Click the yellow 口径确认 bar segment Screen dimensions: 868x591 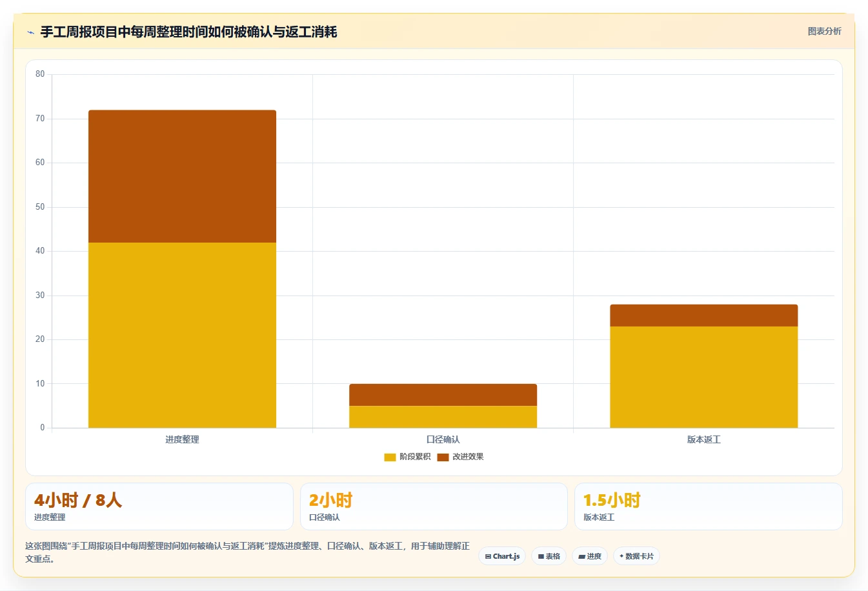443,417
